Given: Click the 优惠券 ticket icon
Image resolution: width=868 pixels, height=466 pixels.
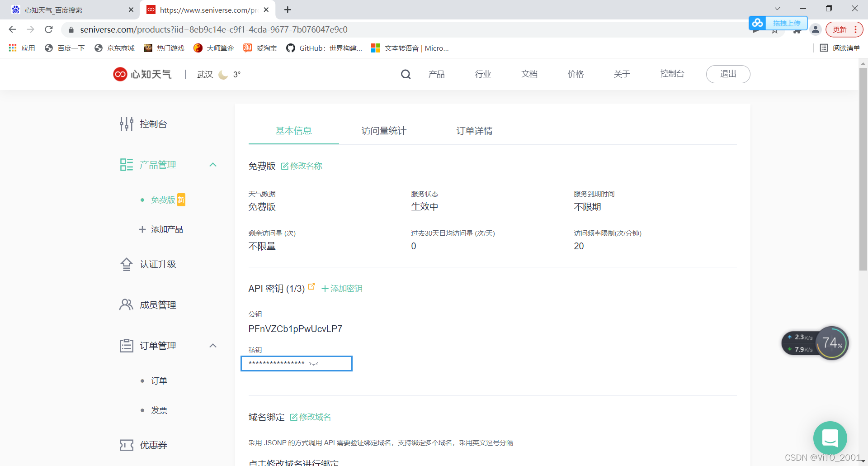Looking at the screenshot, I should [x=126, y=445].
